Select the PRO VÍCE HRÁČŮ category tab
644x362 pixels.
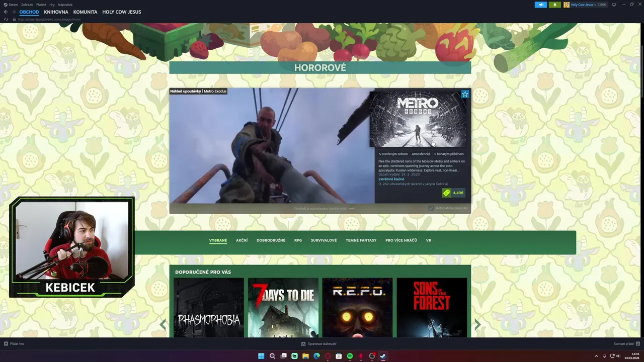[x=401, y=240]
